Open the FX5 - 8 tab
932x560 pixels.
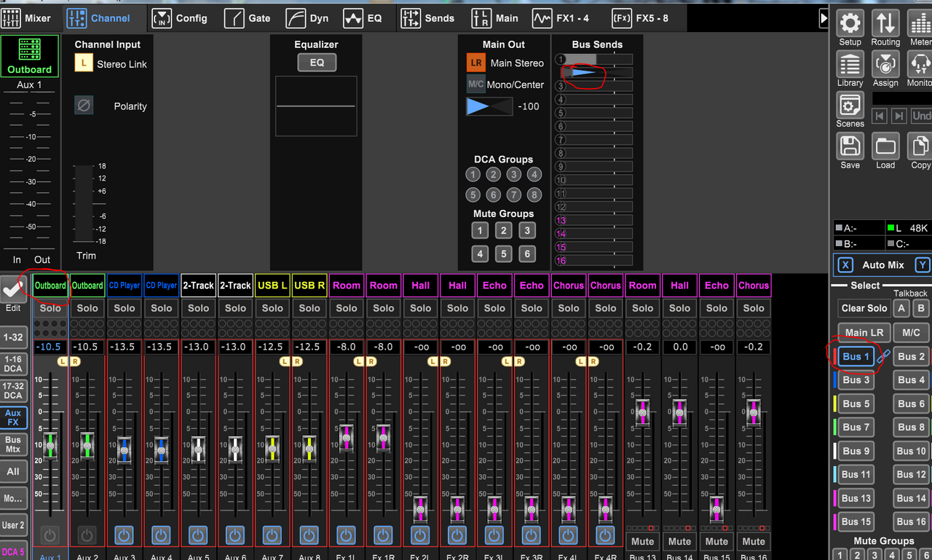click(x=639, y=18)
